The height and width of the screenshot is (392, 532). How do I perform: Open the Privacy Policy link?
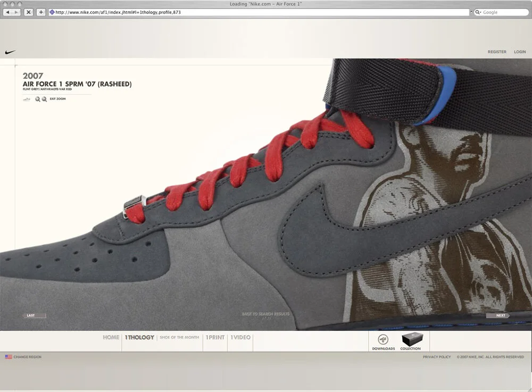tap(437, 357)
